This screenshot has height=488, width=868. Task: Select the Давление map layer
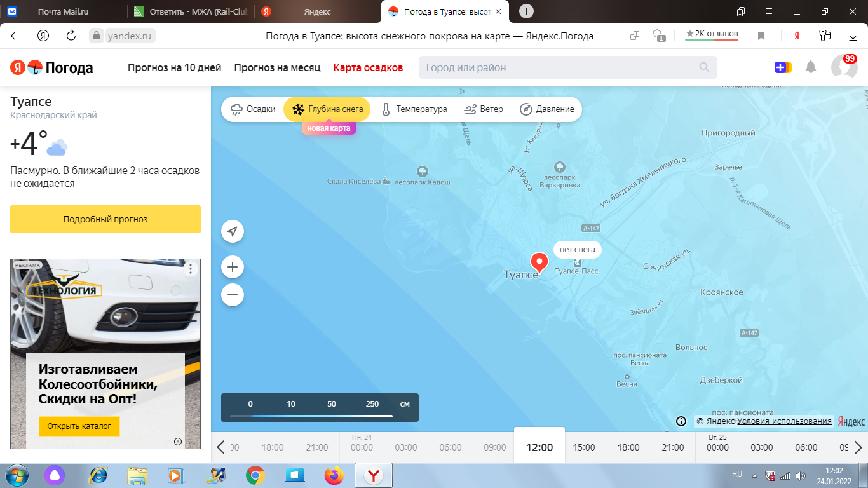point(546,109)
